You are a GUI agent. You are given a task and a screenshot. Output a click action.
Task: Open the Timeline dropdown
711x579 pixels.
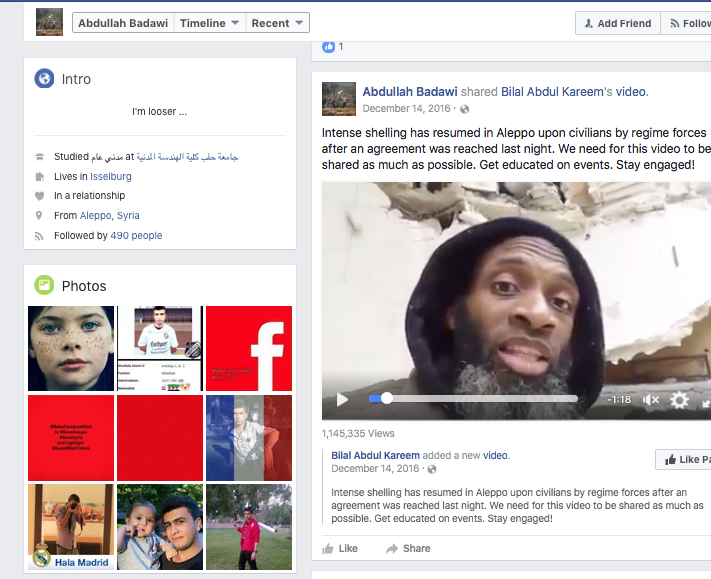[209, 23]
